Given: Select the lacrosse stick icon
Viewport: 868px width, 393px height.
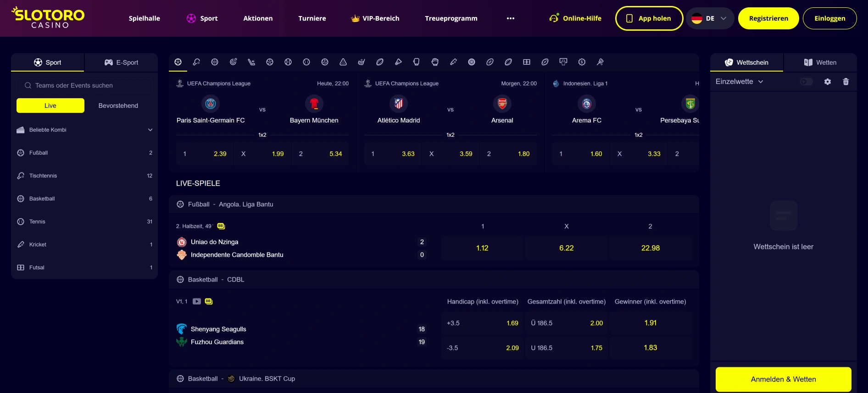Looking at the screenshot, I should (x=600, y=62).
